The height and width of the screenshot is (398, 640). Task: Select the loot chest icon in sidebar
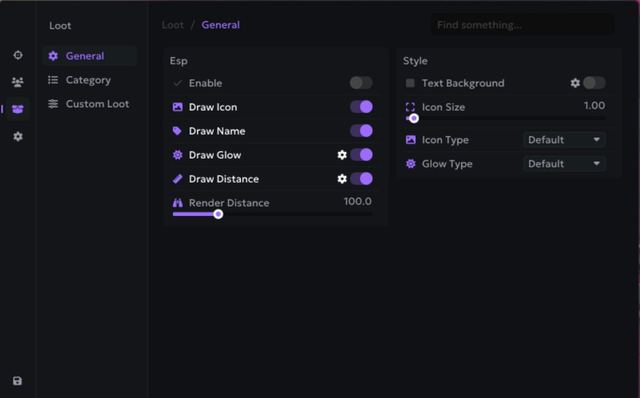point(18,109)
